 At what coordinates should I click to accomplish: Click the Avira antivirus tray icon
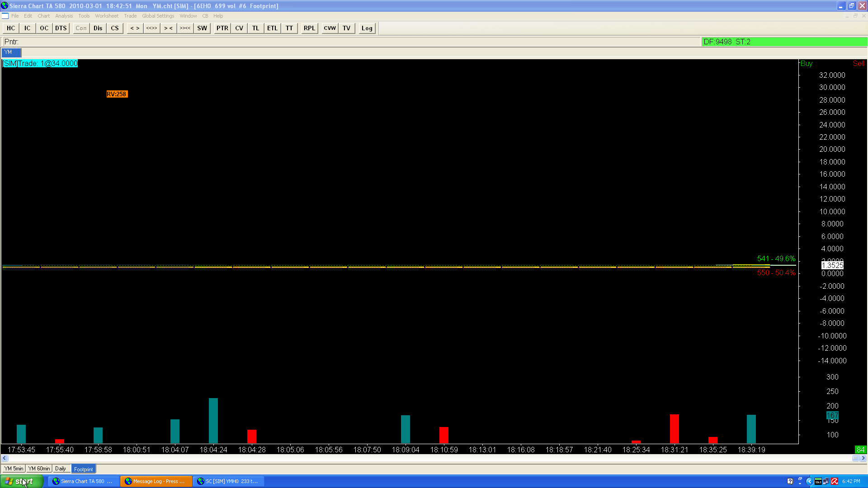[x=835, y=481]
